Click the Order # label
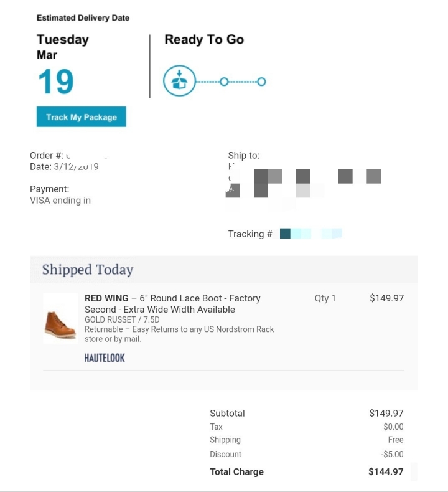This screenshot has height=492, width=448. pos(47,155)
